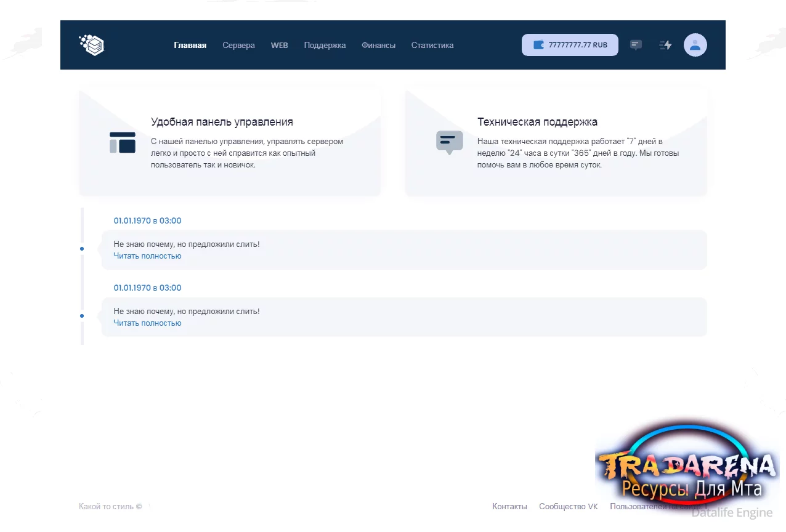Click the Какой то стиль © footer text
This screenshot has height=532, width=786.
click(110, 506)
